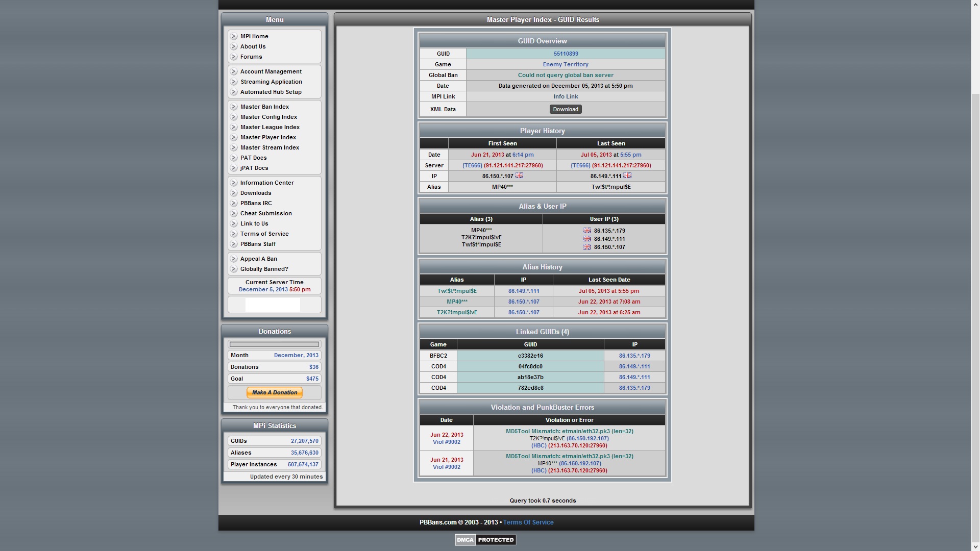
Task: Click the Make A Donation button
Action: pyautogui.click(x=275, y=392)
